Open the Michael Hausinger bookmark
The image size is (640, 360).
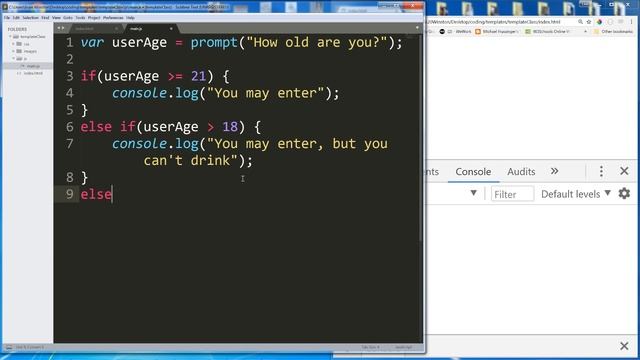[x=497, y=31]
